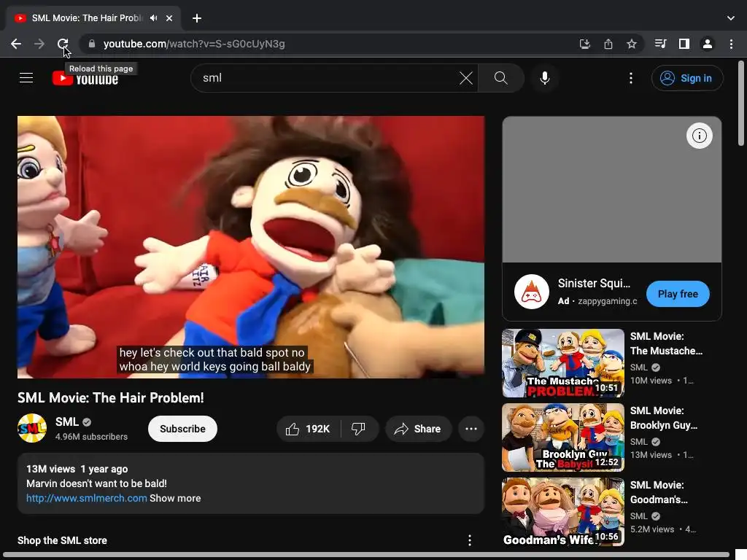This screenshot has width=747, height=560.
Task: Clear the search query with the X
Action: pyautogui.click(x=466, y=78)
